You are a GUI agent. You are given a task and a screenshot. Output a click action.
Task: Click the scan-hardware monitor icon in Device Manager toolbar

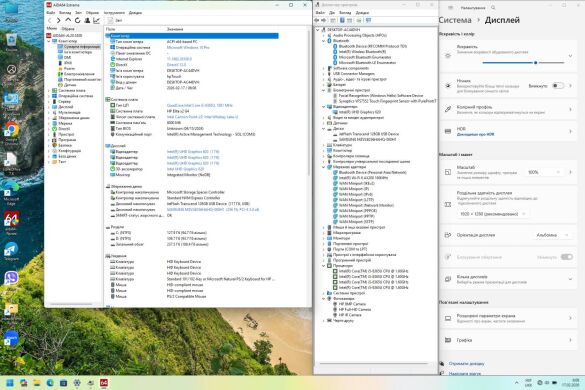[x=368, y=20]
